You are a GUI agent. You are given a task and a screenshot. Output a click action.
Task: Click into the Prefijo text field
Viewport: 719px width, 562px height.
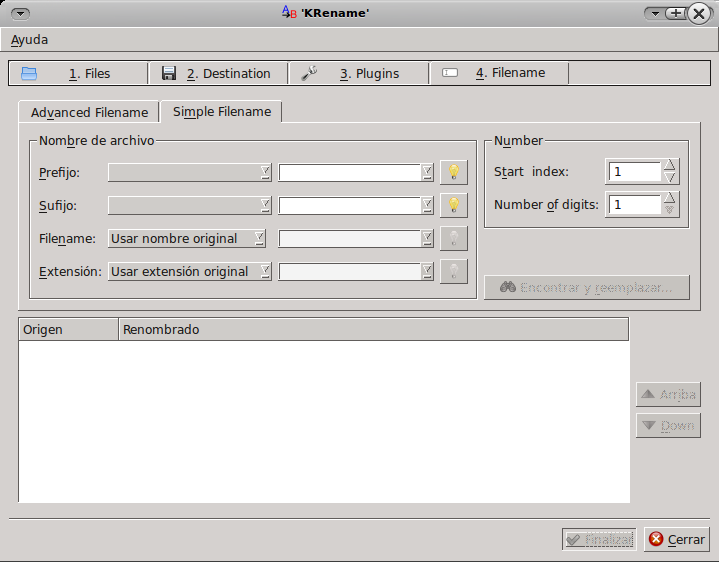[x=350, y=172]
